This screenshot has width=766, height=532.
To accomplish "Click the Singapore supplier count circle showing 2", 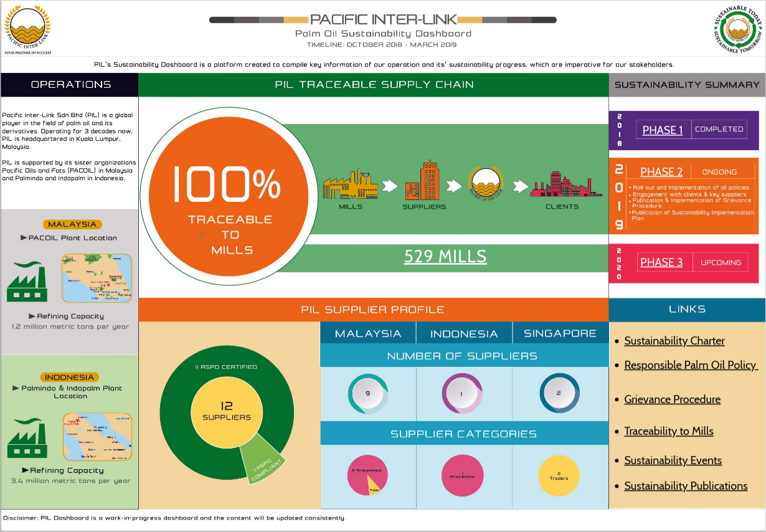I will pos(560,394).
